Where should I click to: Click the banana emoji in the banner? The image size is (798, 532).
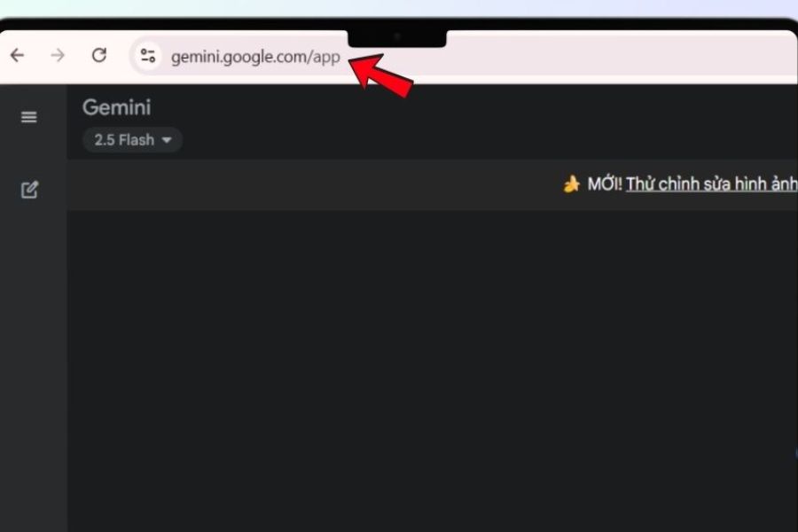(x=572, y=184)
